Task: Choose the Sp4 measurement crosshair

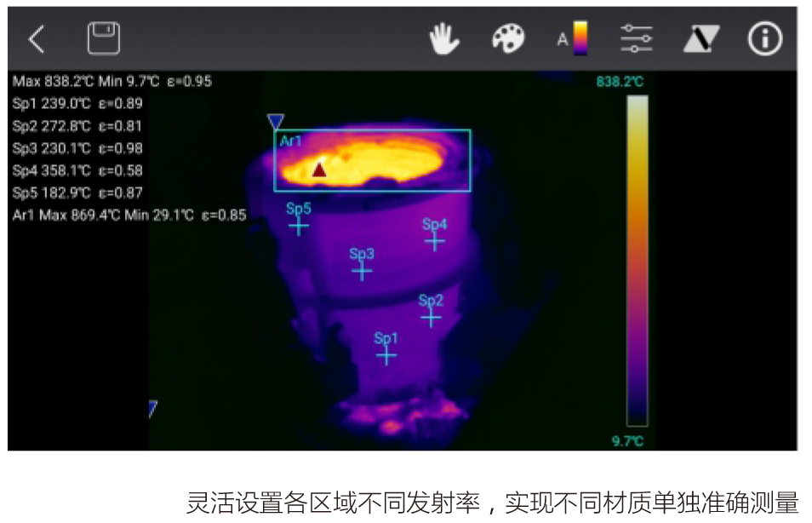Action: click(435, 241)
